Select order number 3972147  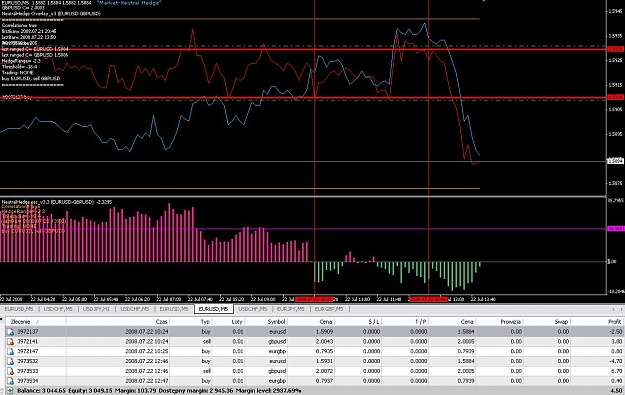click(x=28, y=352)
